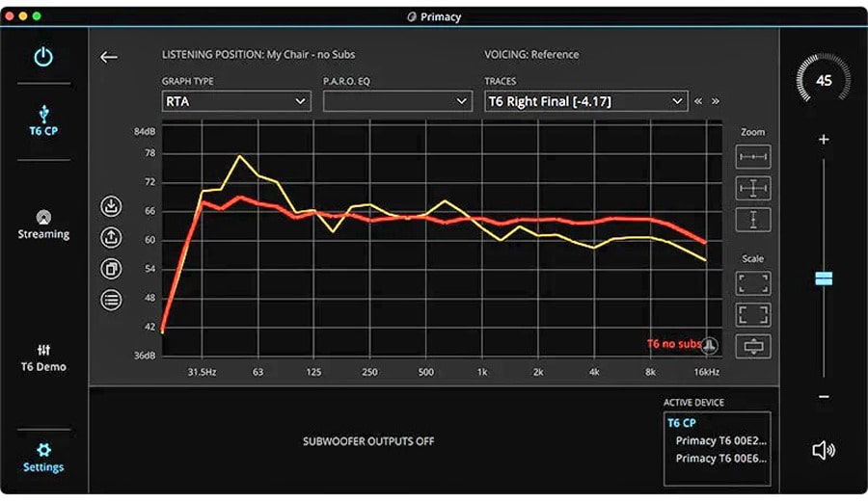Viewport: 868px width, 503px height.
Task: Open Settings in the sidebar
Action: [x=43, y=458]
